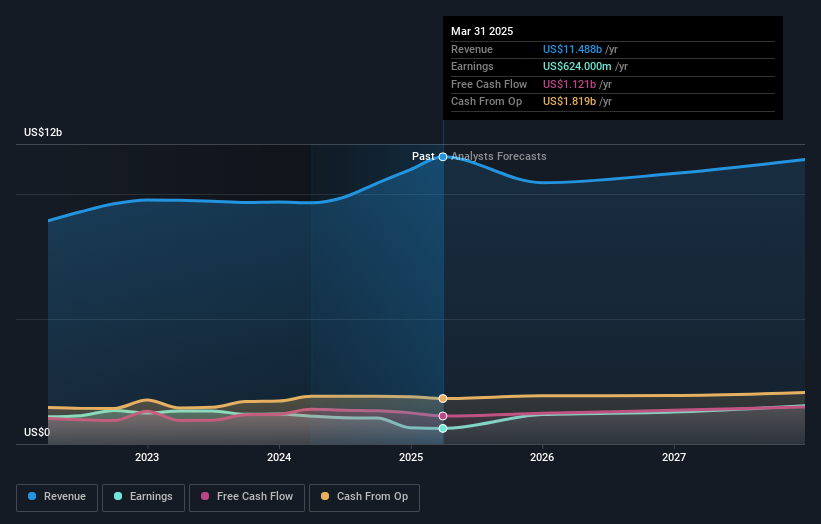Click the Free Cash Flow label in tooltip

pos(489,84)
